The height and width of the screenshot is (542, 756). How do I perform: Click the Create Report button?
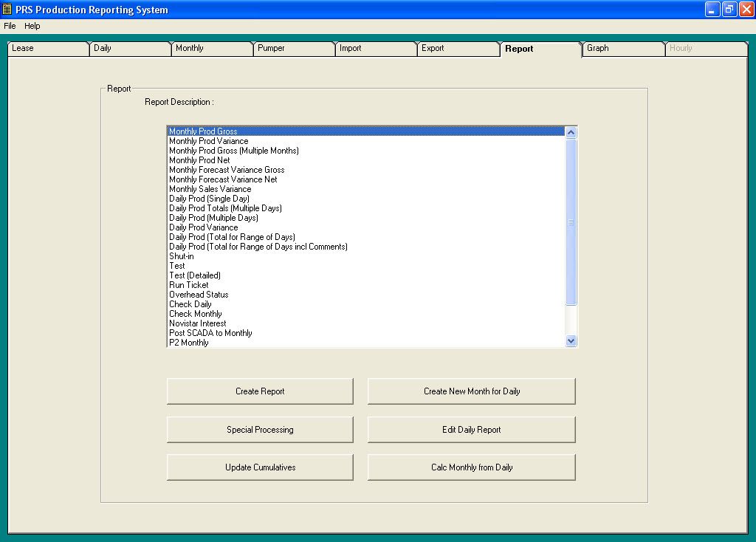(x=259, y=391)
